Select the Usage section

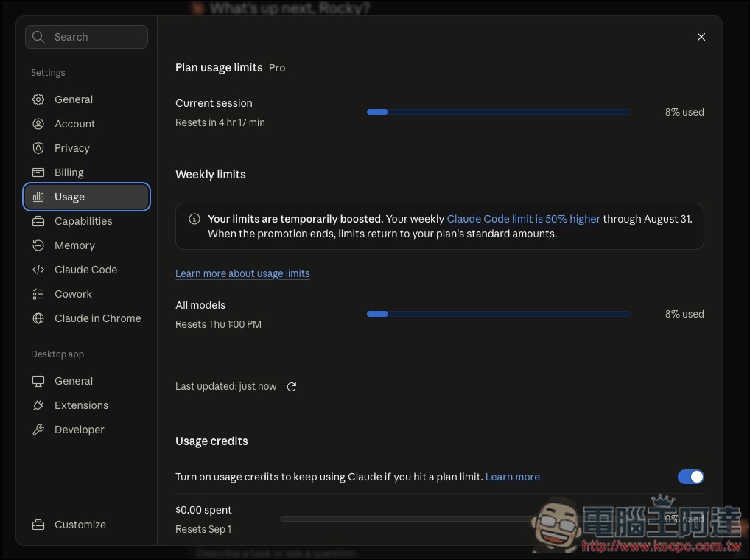click(87, 197)
